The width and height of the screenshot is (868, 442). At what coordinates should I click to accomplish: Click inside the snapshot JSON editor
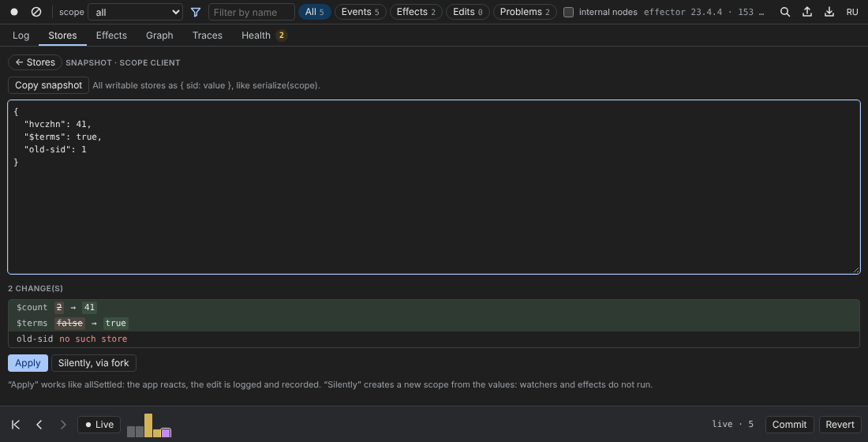pyautogui.click(x=434, y=187)
